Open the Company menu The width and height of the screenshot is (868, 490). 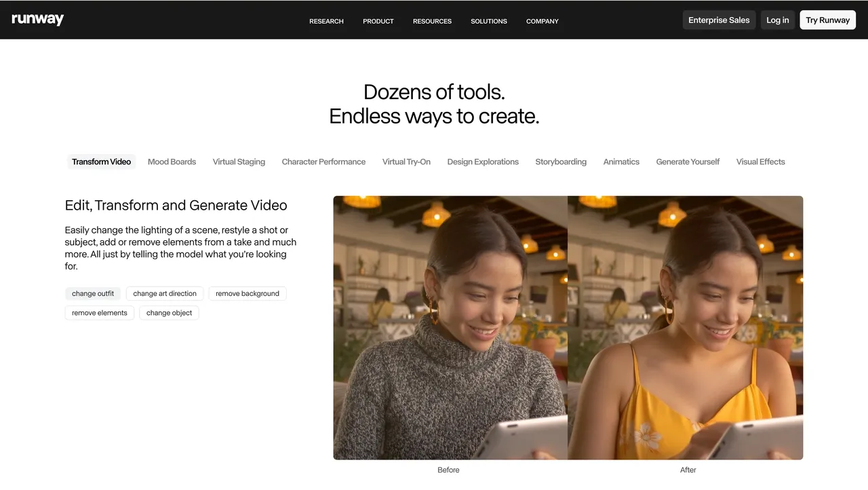tap(542, 21)
